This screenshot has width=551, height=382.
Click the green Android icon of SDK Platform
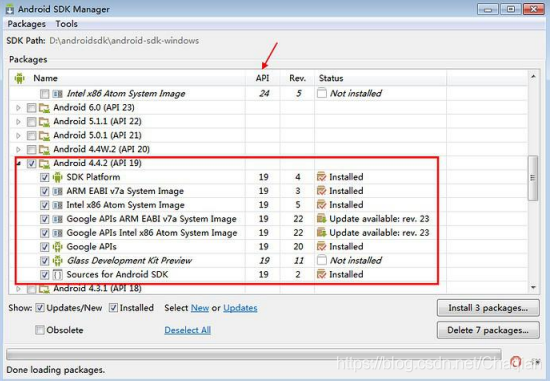click(57, 177)
